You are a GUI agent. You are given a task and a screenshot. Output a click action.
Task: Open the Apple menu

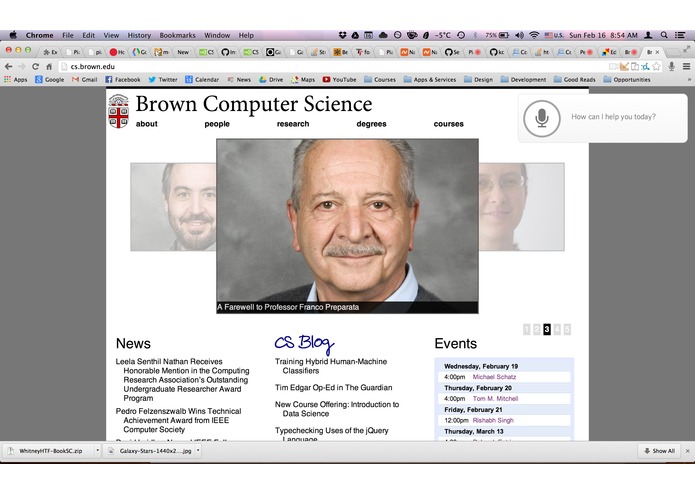click(13, 35)
